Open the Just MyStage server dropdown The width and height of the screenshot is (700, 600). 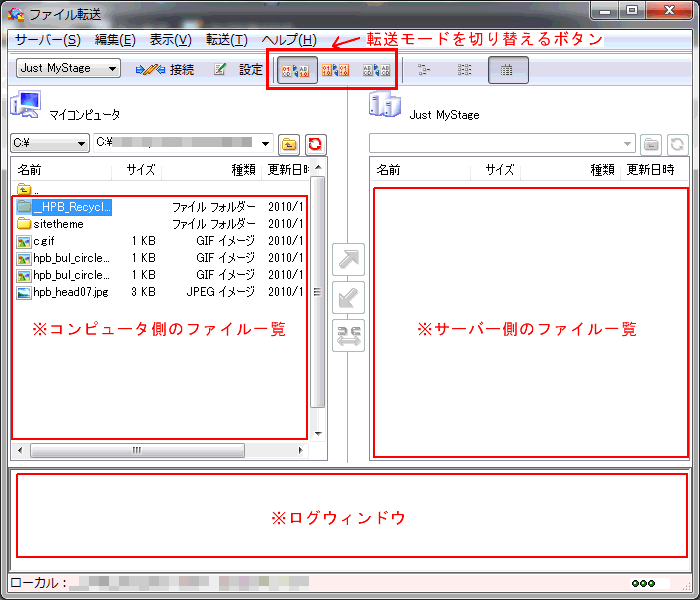pos(68,68)
